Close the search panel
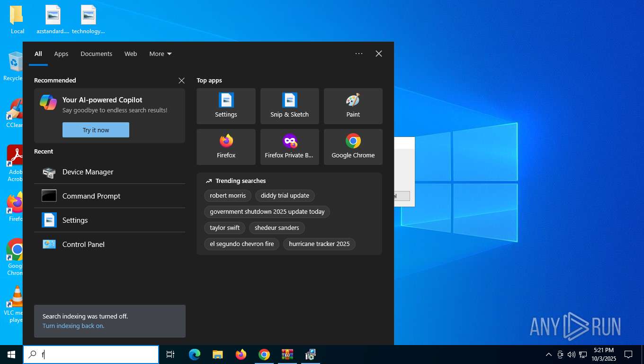644x364 pixels. 379,54
